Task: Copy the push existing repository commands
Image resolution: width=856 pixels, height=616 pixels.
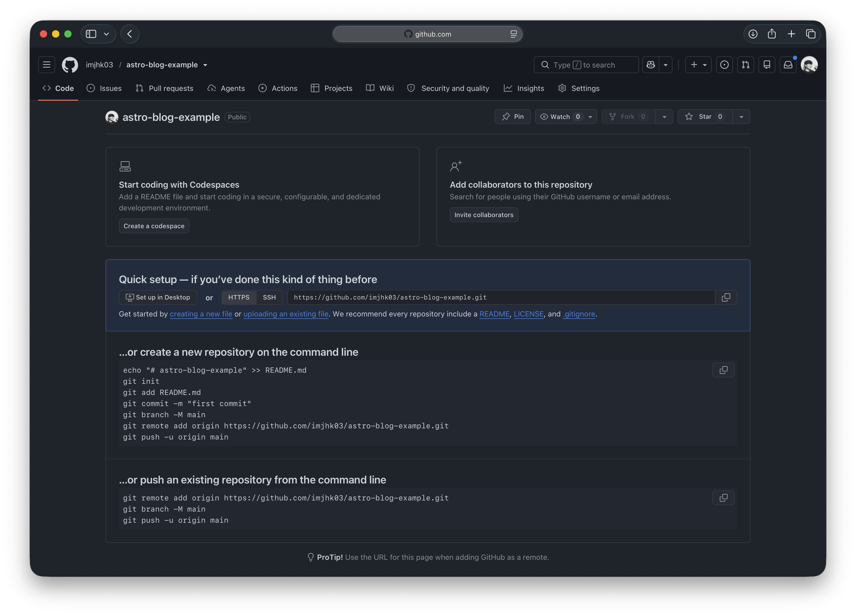Action: [723, 498]
